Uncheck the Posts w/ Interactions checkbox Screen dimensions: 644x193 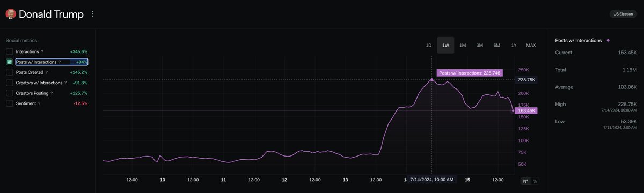9,62
